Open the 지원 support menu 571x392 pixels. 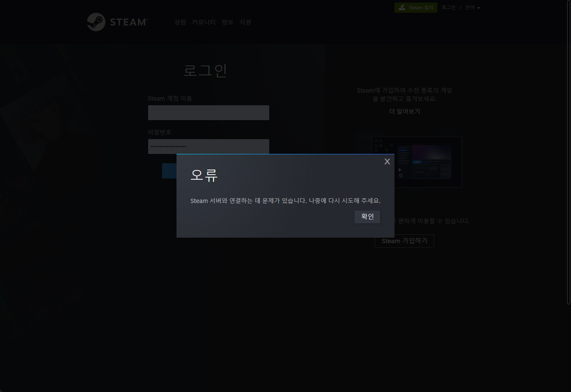coord(245,22)
